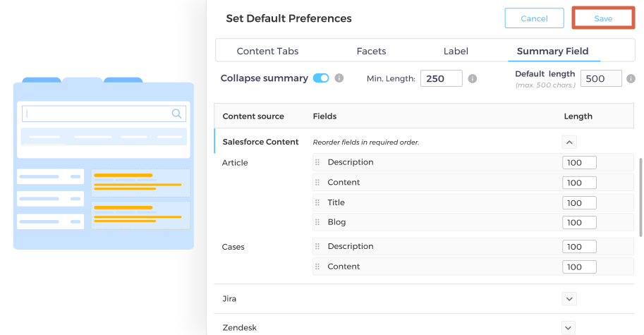Click the vertical scrollbar of the panel
Screen dimensions: 644x335
point(640,197)
